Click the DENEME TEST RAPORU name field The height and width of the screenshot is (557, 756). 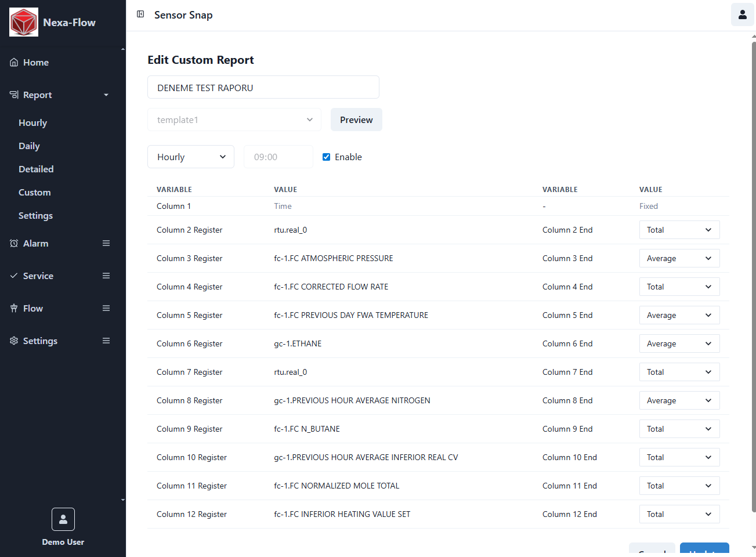tap(263, 87)
